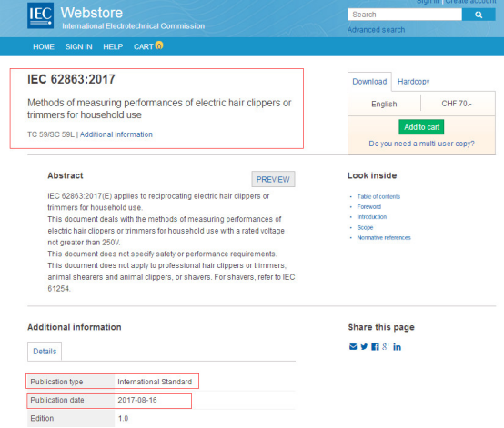
Task: Share page on Facebook
Action: (375, 347)
